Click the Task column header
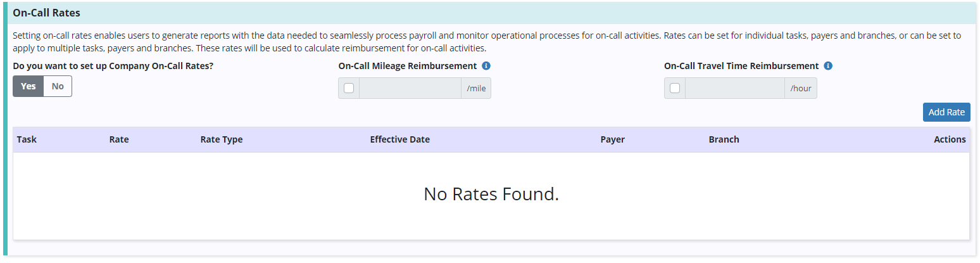The image size is (980, 263). click(x=27, y=139)
